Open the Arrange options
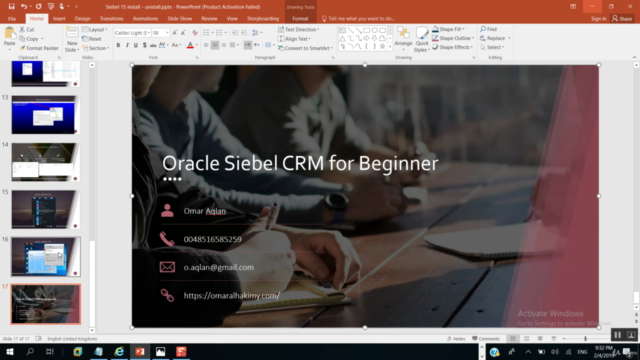This screenshot has width=640, height=360. click(x=403, y=38)
